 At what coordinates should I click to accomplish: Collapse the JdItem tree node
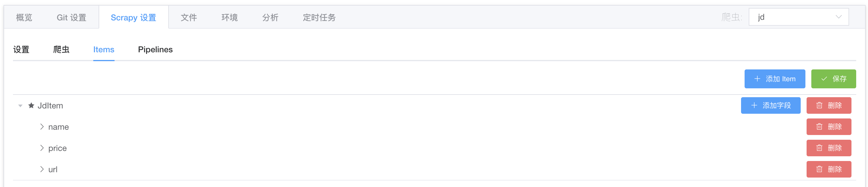coord(20,106)
